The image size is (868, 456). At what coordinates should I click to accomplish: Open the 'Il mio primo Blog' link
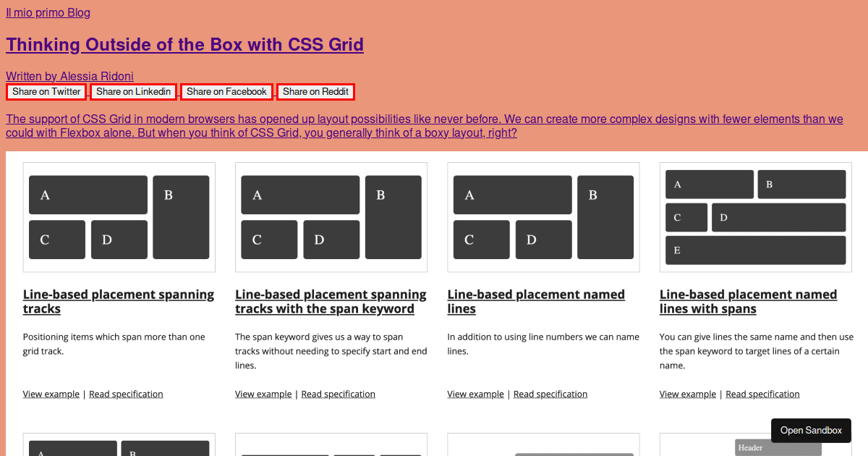tap(48, 12)
